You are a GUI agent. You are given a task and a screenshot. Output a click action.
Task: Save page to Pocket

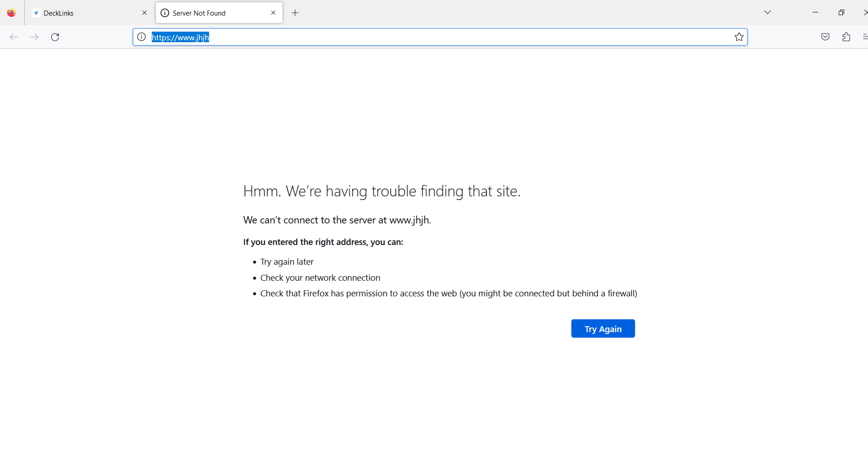coord(825,37)
